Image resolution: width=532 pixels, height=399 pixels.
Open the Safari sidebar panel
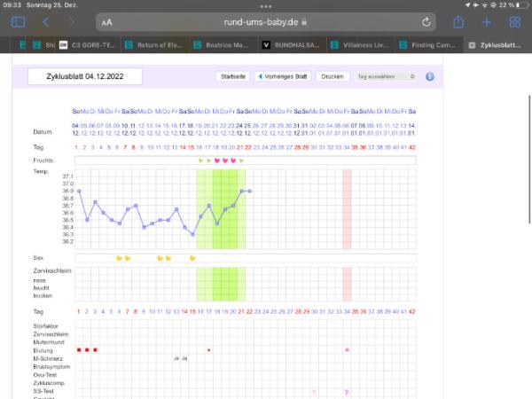[x=19, y=22]
